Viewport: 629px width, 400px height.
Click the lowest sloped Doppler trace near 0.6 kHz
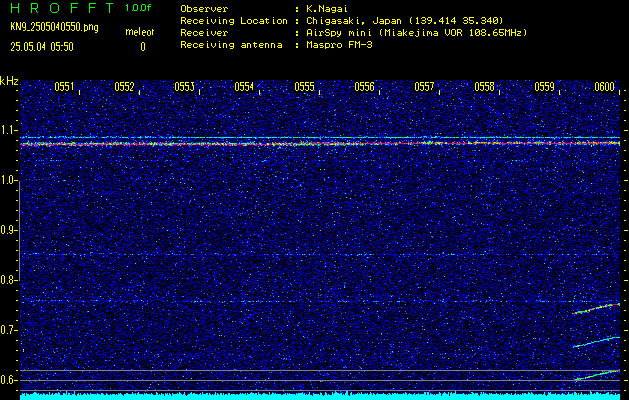click(597, 376)
